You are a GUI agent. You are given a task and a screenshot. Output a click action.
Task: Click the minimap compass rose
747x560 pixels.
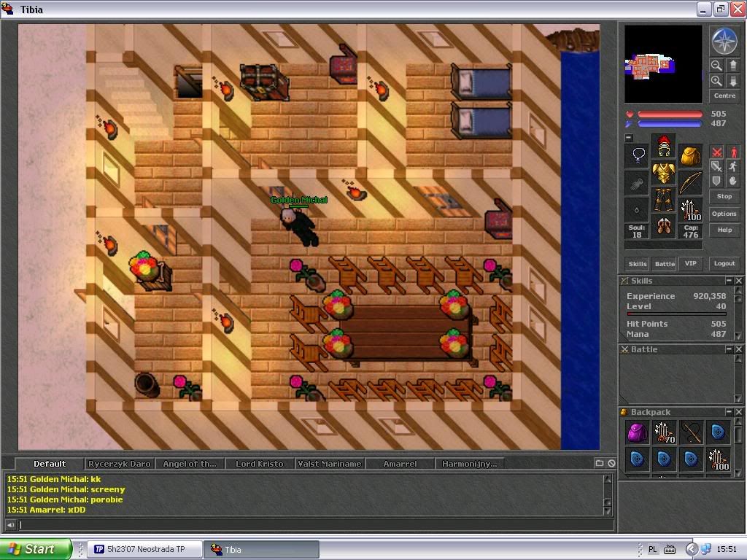coord(724,41)
